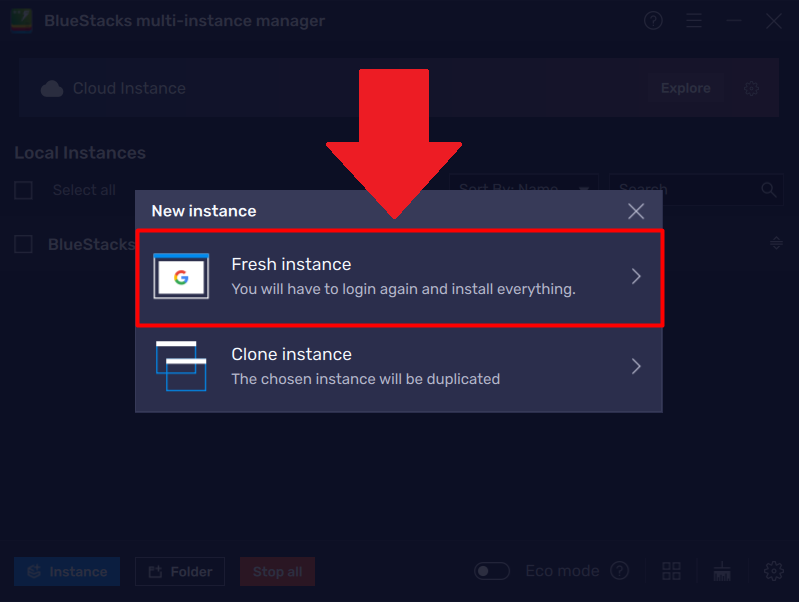
Task: Open the help question mark in title bar
Action: tap(653, 21)
